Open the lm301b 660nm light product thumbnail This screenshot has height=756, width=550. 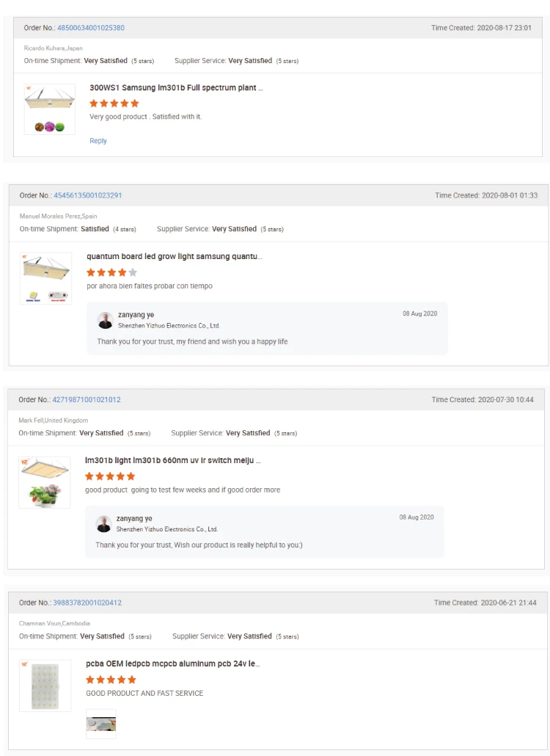tap(45, 482)
